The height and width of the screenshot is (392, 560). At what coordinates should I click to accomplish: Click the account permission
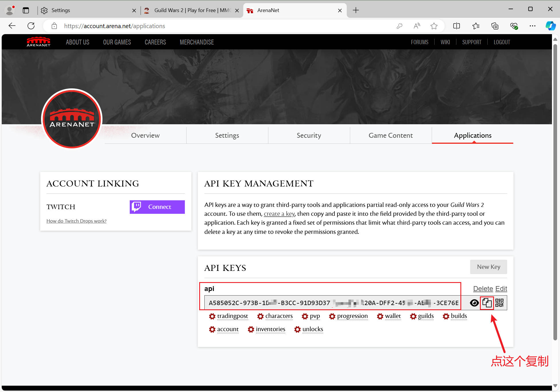click(224, 329)
